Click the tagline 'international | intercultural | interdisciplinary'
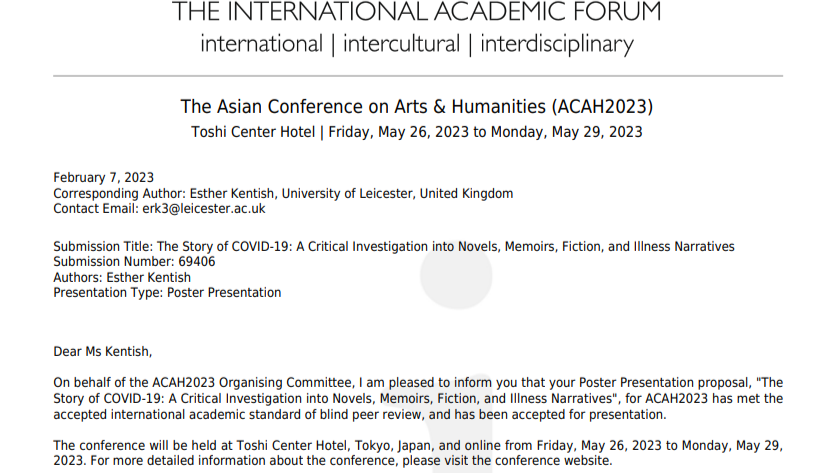Screen dimensions: 838x473 (x=417, y=44)
